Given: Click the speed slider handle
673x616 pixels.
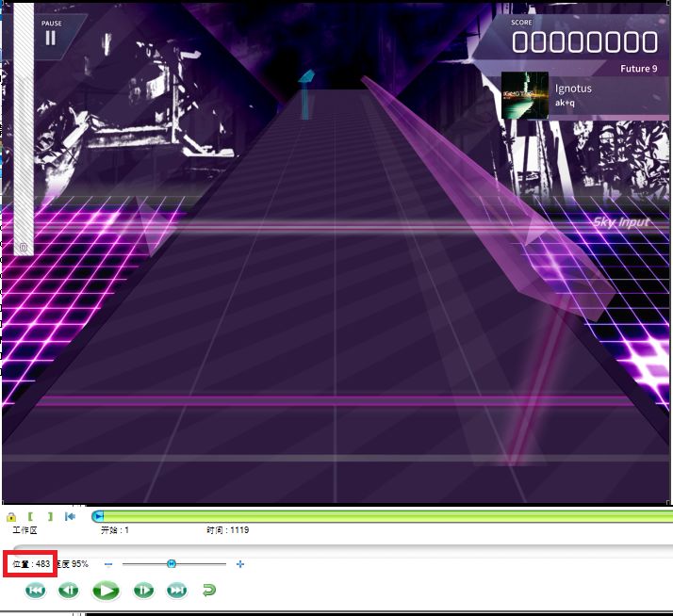Looking at the screenshot, I should click(172, 564).
